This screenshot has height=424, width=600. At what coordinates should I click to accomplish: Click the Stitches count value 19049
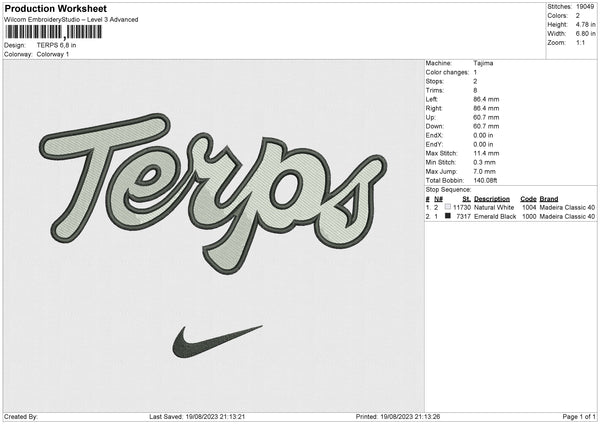[x=586, y=6]
